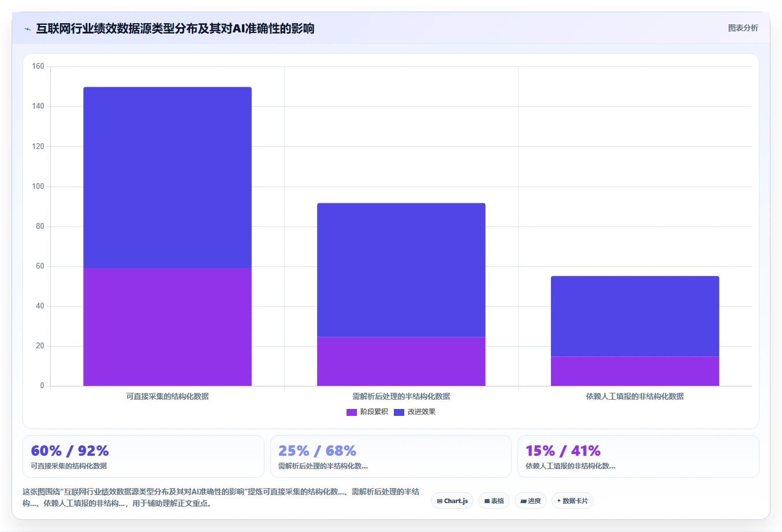Click x-axis label 可直接采集的结构化数据
The image size is (782, 532).
(167, 396)
